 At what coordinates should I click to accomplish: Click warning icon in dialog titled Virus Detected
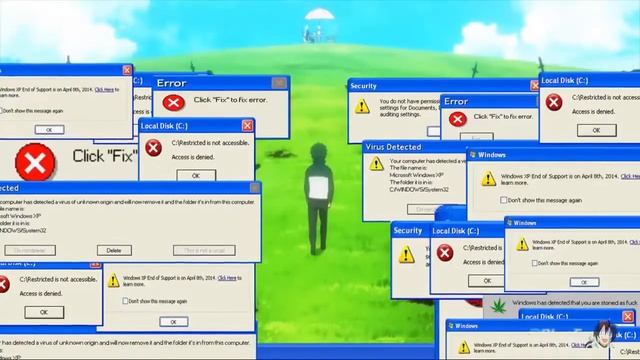[376, 164]
